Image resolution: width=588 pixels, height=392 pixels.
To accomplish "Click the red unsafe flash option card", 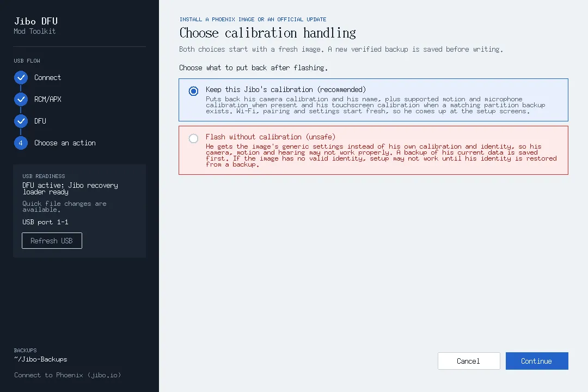I will click(x=373, y=150).
